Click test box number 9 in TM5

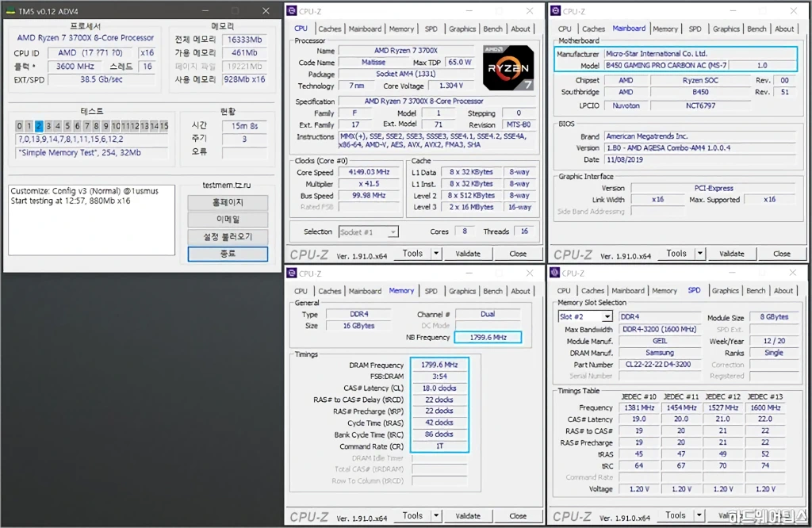tap(105, 126)
